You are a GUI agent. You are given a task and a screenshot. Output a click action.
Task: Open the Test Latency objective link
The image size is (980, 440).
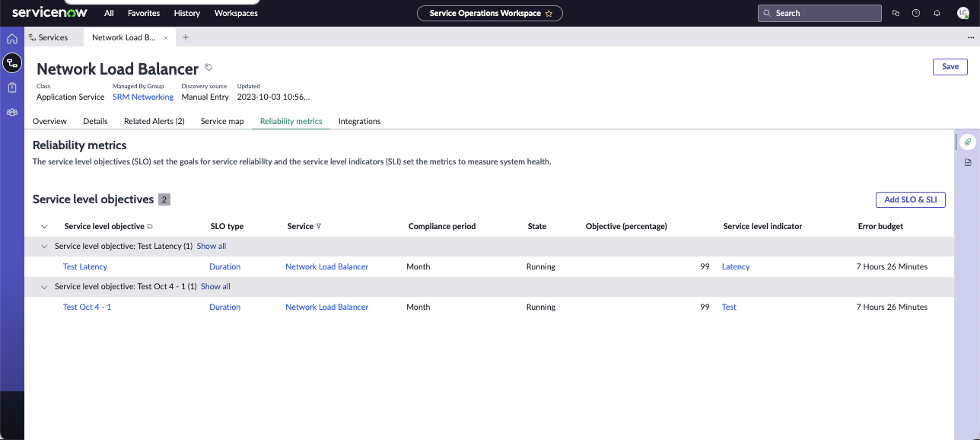coord(85,266)
